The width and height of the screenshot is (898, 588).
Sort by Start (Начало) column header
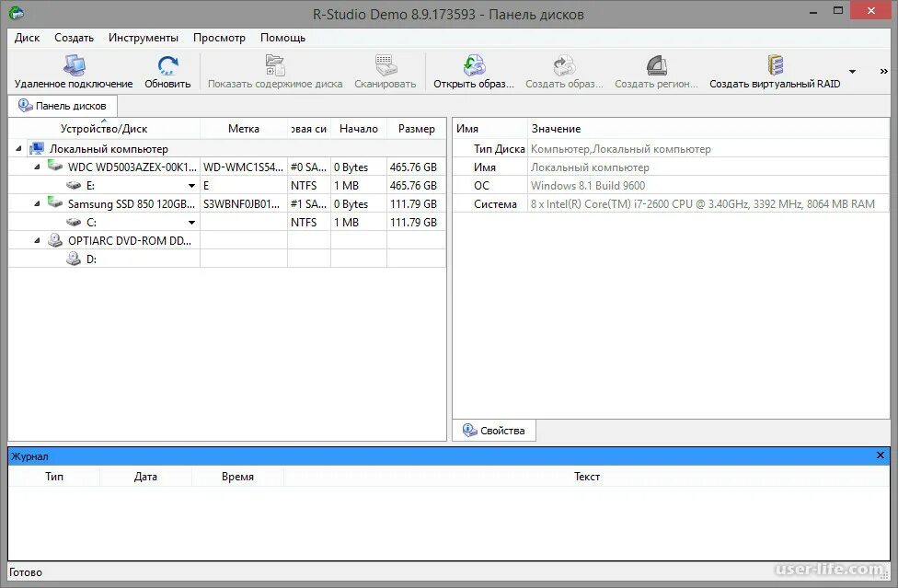(x=359, y=129)
